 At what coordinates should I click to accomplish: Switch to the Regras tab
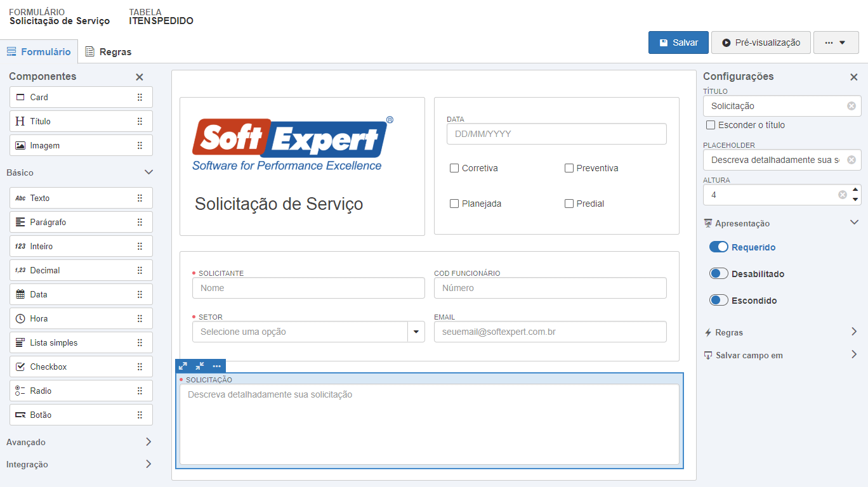click(x=109, y=52)
